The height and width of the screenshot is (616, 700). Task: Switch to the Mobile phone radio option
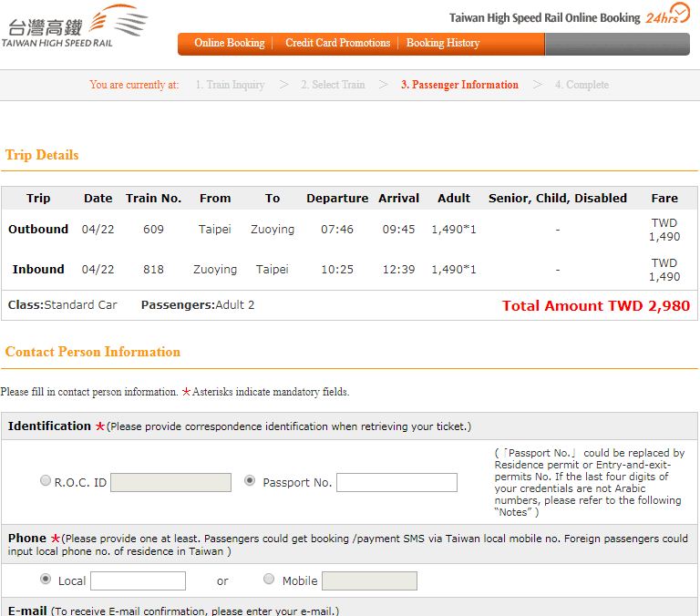click(269, 579)
